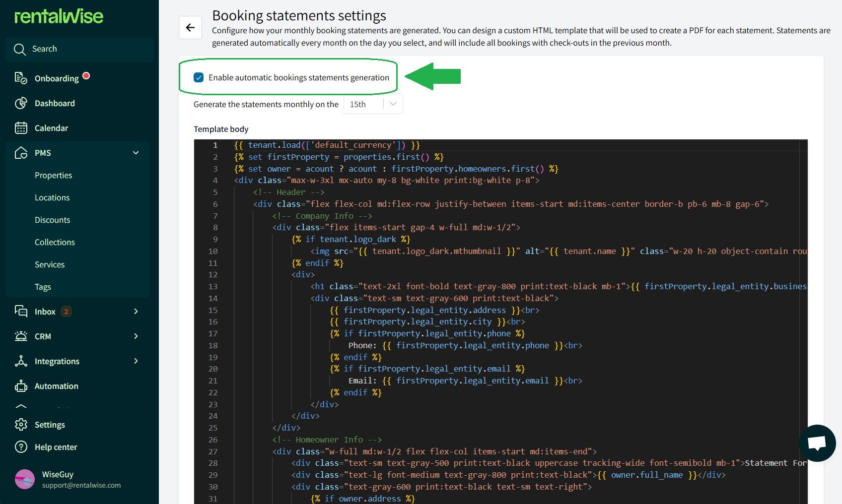Disable automatic bookings statements generation checkbox

tap(199, 77)
